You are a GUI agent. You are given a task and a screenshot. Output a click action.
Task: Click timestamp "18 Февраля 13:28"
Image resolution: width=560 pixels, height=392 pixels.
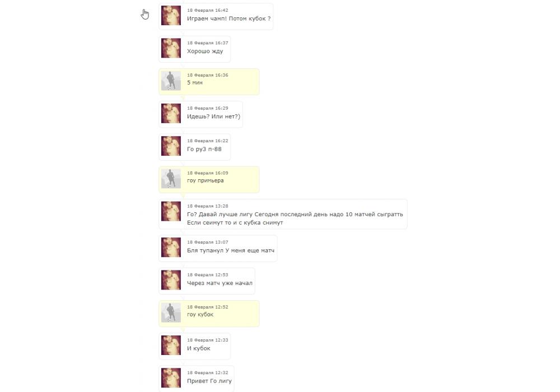click(x=208, y=206)
